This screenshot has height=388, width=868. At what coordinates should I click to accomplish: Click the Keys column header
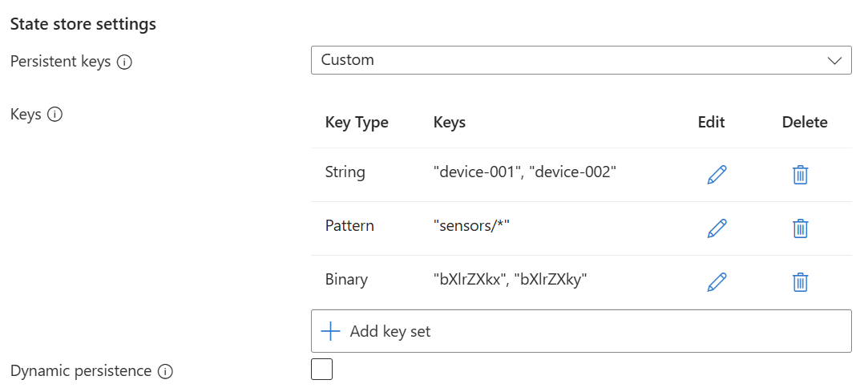(449, 123)
